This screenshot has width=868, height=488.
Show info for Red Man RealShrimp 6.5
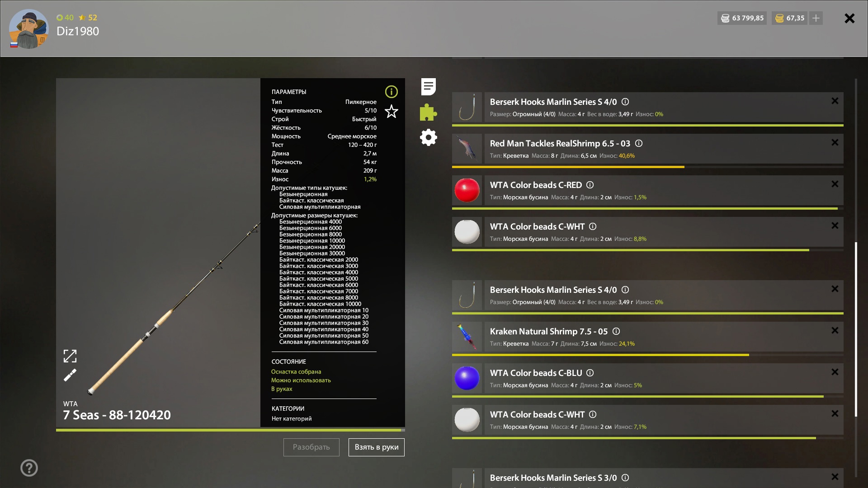pos(639,144)
